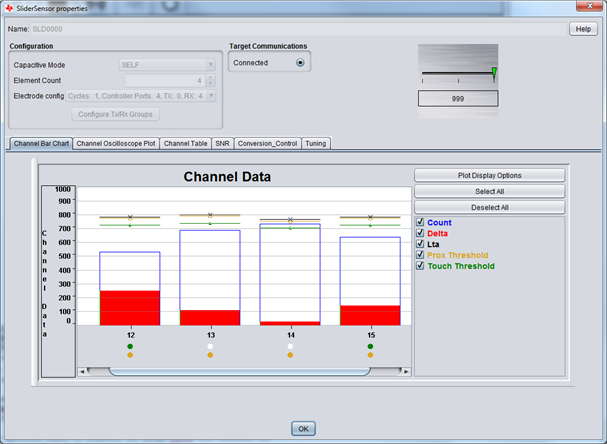Click chart scrollbar left arrow
607x444 pixels.
click(x=83, y=371)
